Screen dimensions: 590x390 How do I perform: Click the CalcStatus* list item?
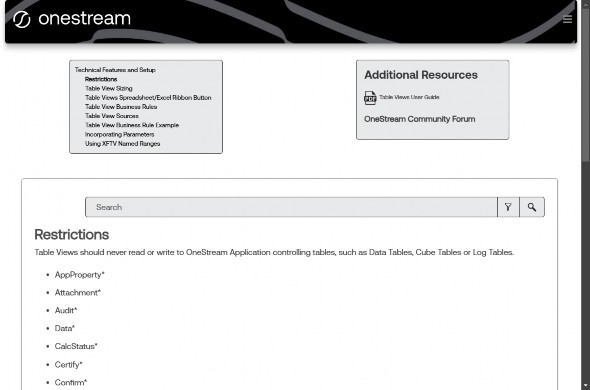pos(76,346)
